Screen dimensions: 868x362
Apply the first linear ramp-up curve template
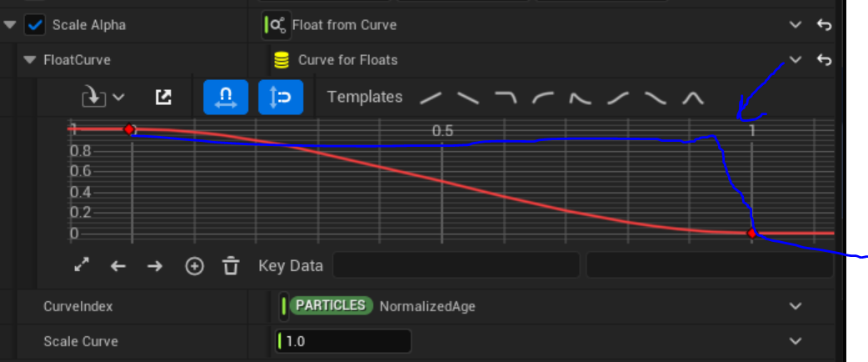click(x=431, y=98)
